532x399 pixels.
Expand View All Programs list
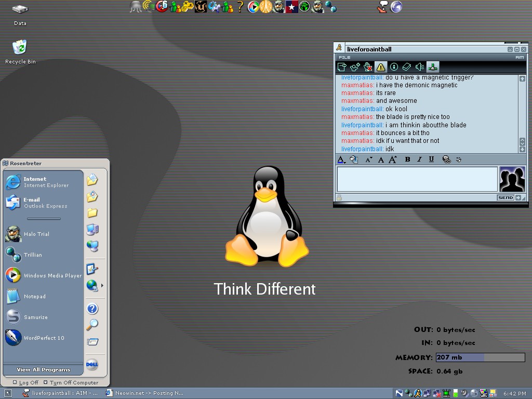coord(43,369)
